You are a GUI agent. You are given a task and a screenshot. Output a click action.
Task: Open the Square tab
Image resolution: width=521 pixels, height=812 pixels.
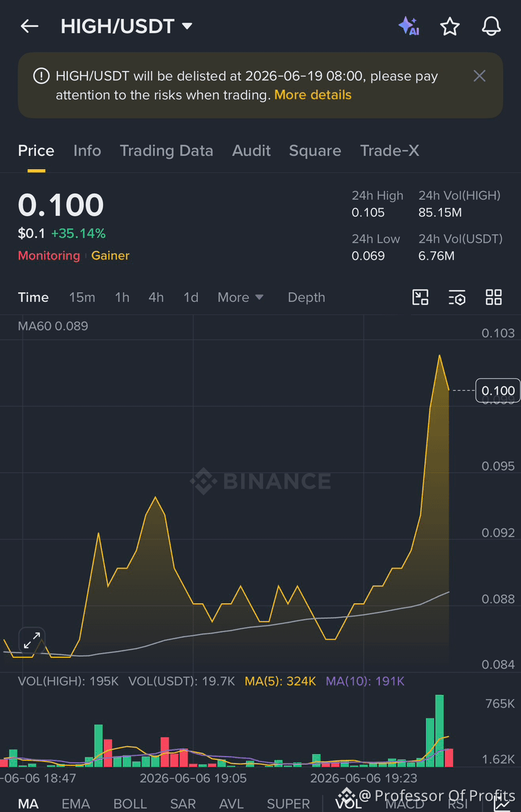pos(315,151)
